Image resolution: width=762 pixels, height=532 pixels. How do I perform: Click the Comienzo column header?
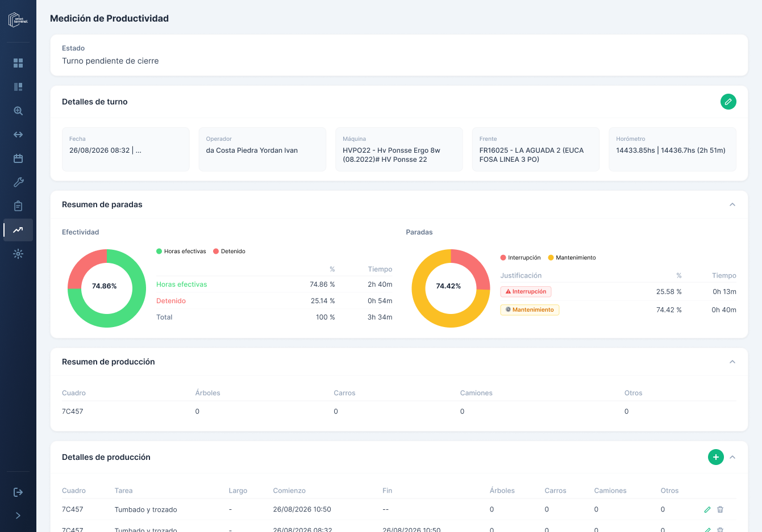(289, 491)
